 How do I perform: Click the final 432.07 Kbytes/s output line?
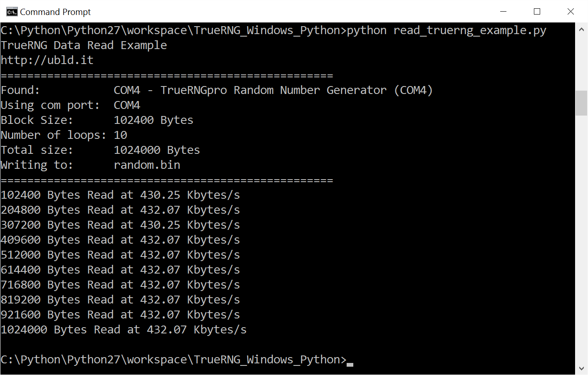coord(123,329)
